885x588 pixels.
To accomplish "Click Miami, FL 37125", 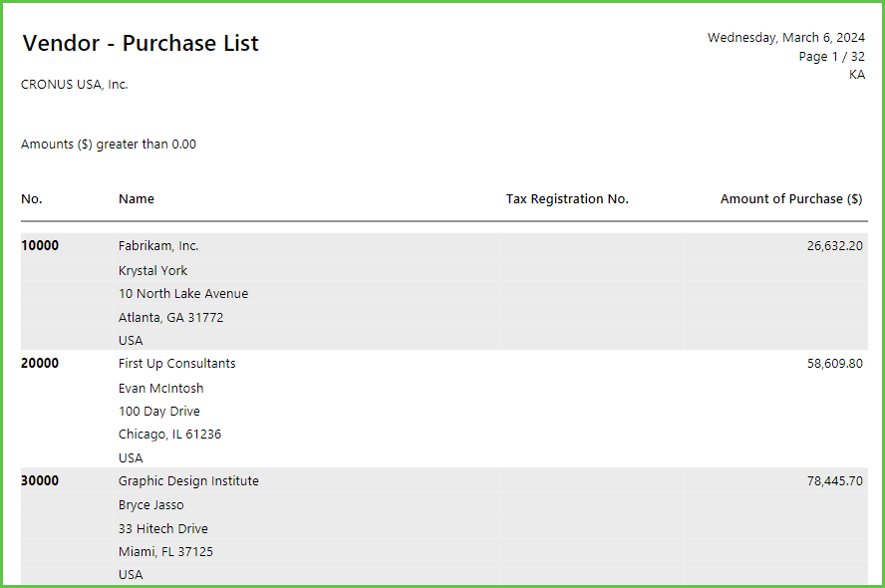I will pyautogui.click(x=165, y=552).
